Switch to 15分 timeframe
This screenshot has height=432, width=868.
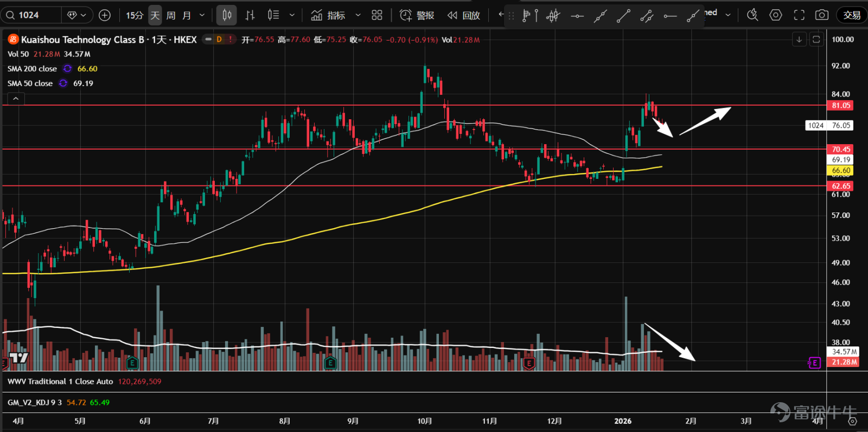tap(135, 15)
